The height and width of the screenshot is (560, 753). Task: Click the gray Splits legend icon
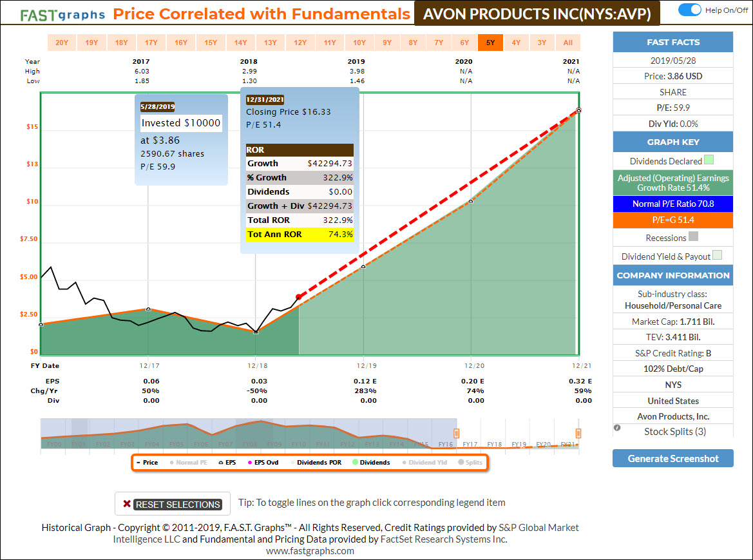click(461, 463)
